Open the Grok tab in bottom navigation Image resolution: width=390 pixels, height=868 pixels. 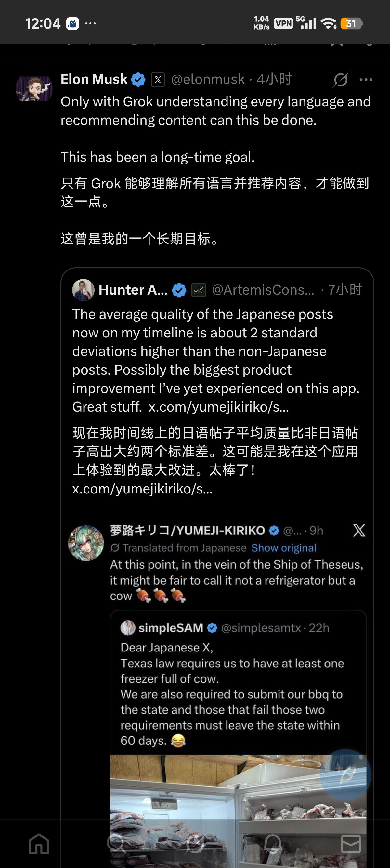[x=195, y=844]
